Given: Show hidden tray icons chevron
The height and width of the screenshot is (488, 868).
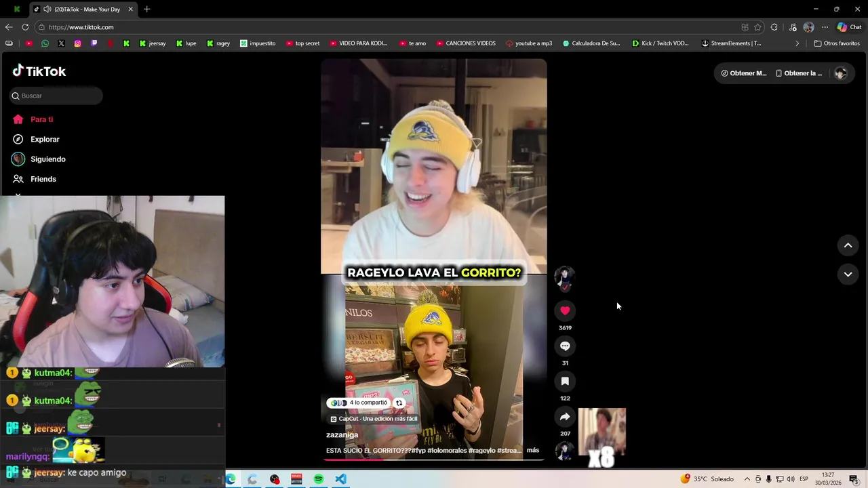Looking at the screenshot, I should click(x=747, y=479).
